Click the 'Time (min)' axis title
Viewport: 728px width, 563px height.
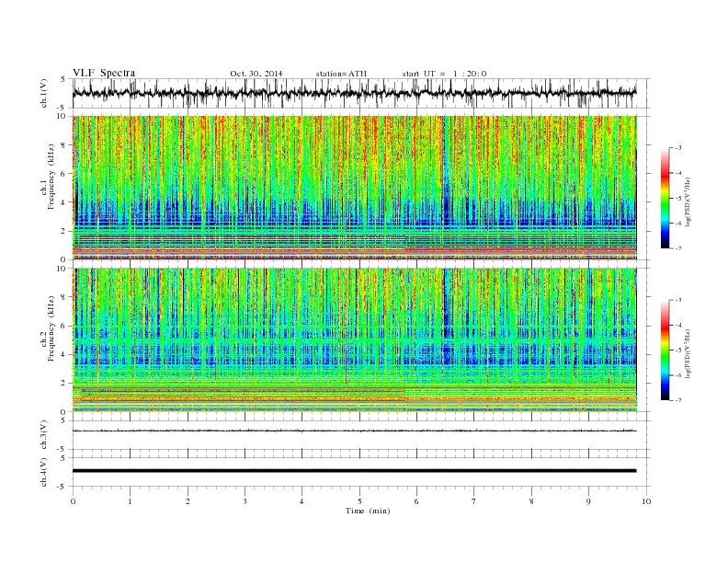point(368,511)
